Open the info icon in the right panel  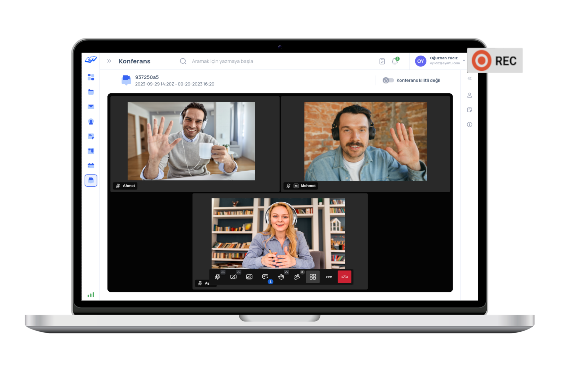[x=469, y=125]
